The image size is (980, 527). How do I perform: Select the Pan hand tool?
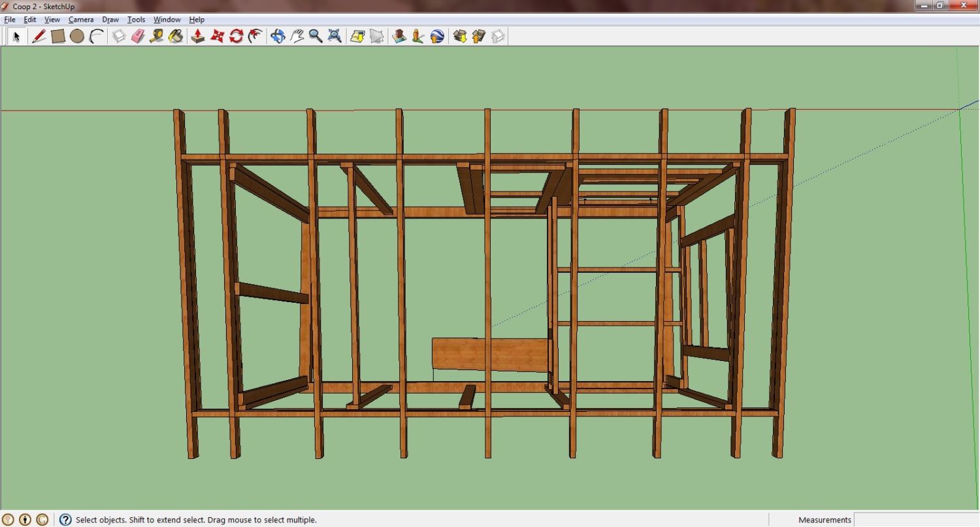(297, 37)
